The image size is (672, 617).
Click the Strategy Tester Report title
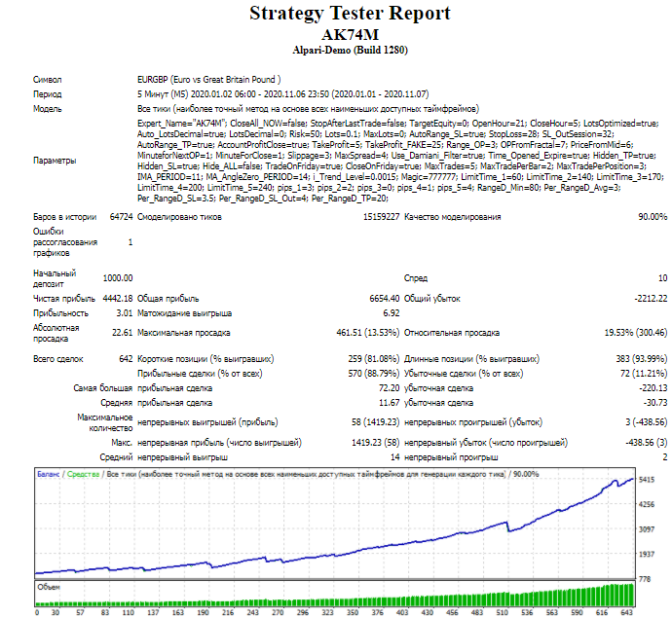[x=350, y=13]
